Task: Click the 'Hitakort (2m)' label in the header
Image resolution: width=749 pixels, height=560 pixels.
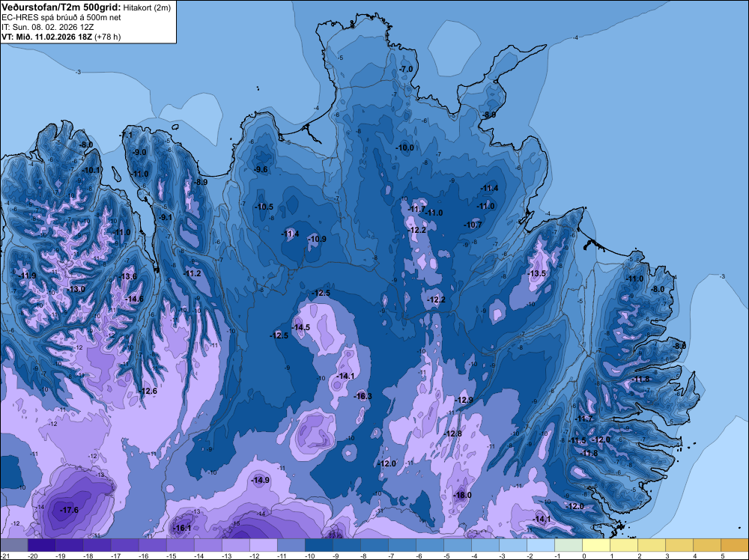Action: click(x=147, y=7)
